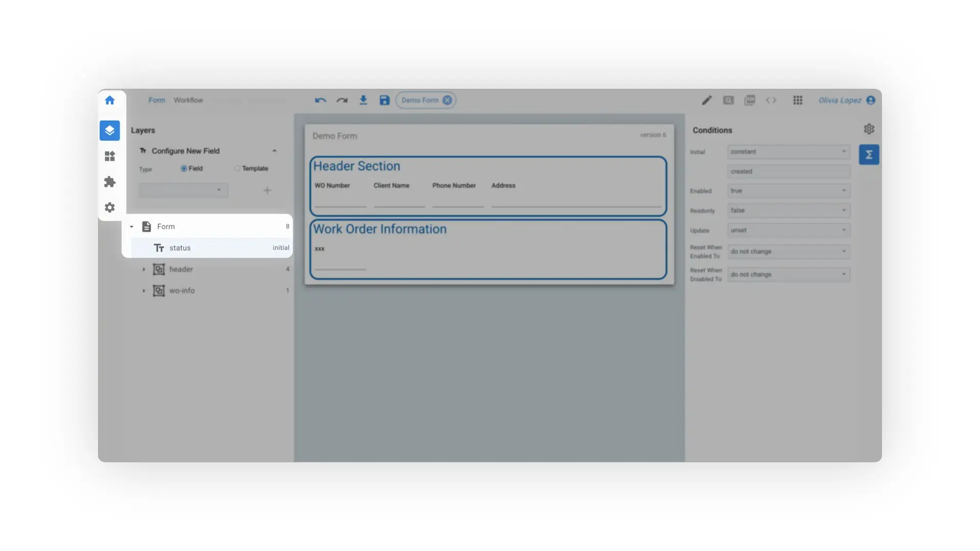Switch to the Form tab
Viewport: 980px width, 551px height.
tap(157, 100)
